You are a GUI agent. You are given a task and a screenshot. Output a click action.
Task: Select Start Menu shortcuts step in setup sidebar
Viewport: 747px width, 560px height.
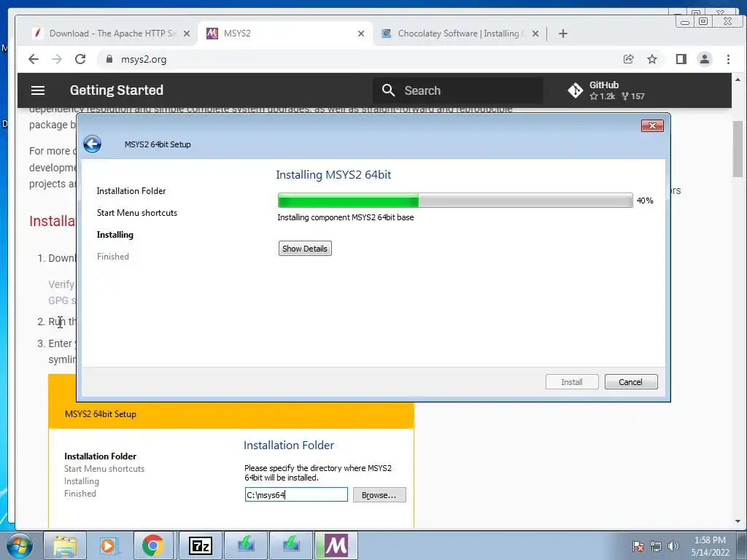click(x=136, y=213)
